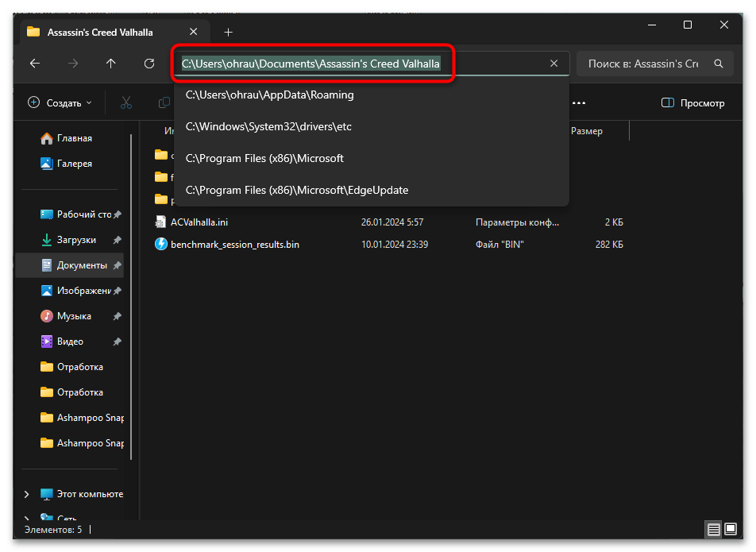Open the Создать dropdown menu
Image resolution: width=756 pixels, height=552 pixels.
point(60,102)
